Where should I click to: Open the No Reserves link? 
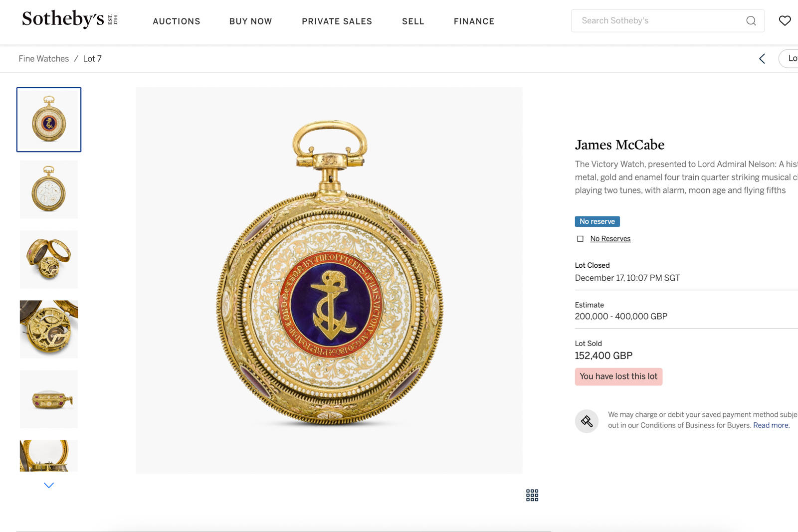610,239
